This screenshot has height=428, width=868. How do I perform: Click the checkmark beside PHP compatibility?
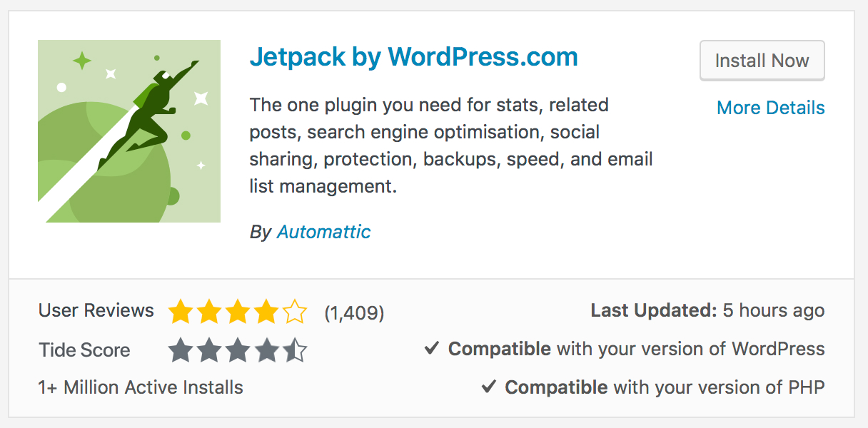[x=488, y=387]
